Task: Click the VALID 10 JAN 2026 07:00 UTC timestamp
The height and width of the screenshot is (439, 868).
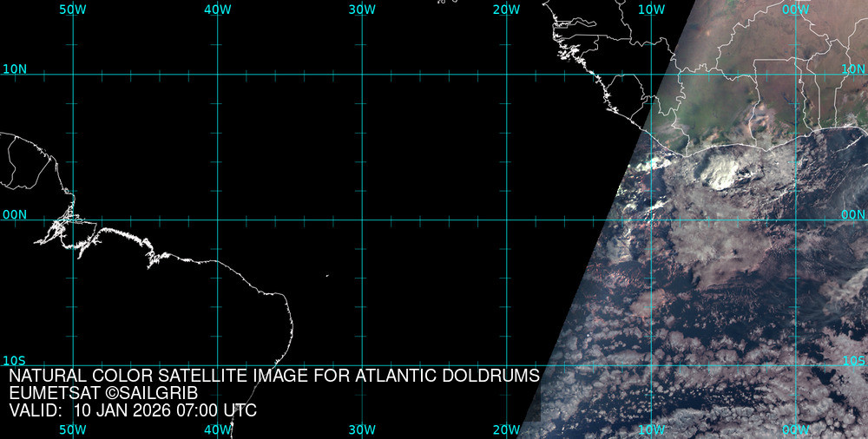Action: pos(133,410)
